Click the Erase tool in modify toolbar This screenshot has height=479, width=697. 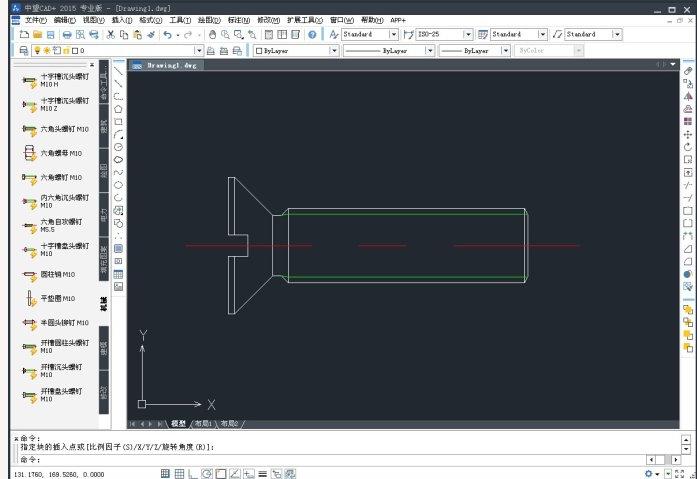(x=688, y=71)
